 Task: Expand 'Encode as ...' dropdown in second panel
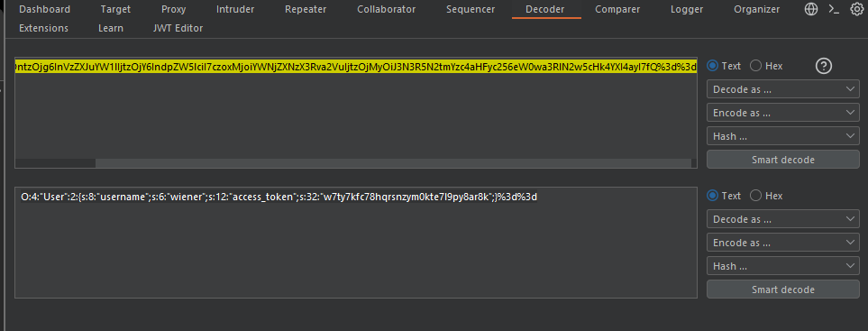point(782,243)
